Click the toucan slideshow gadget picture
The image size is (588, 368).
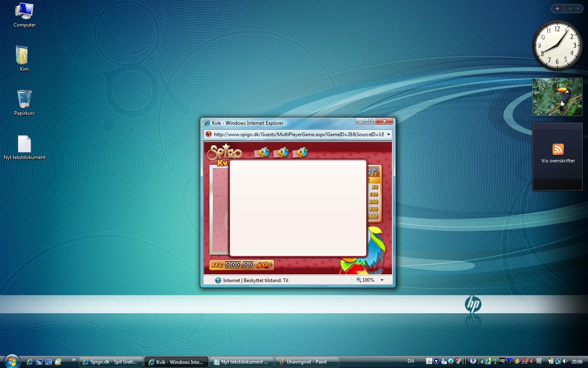tap(557, 97)
